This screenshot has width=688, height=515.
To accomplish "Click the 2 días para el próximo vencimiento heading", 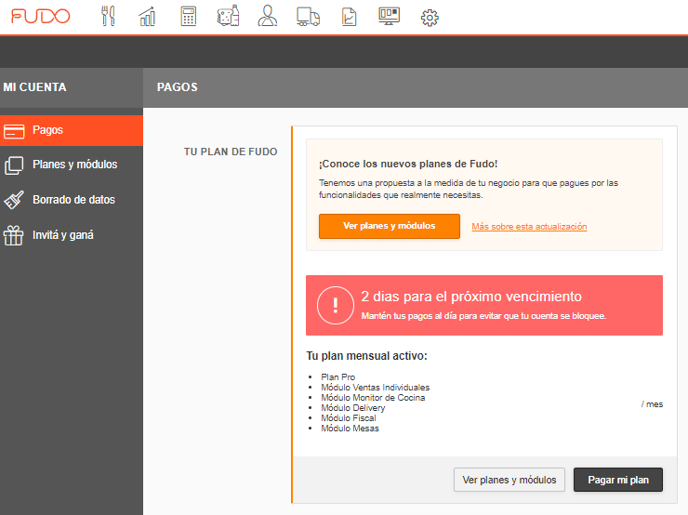I will [x=471, y=297].
